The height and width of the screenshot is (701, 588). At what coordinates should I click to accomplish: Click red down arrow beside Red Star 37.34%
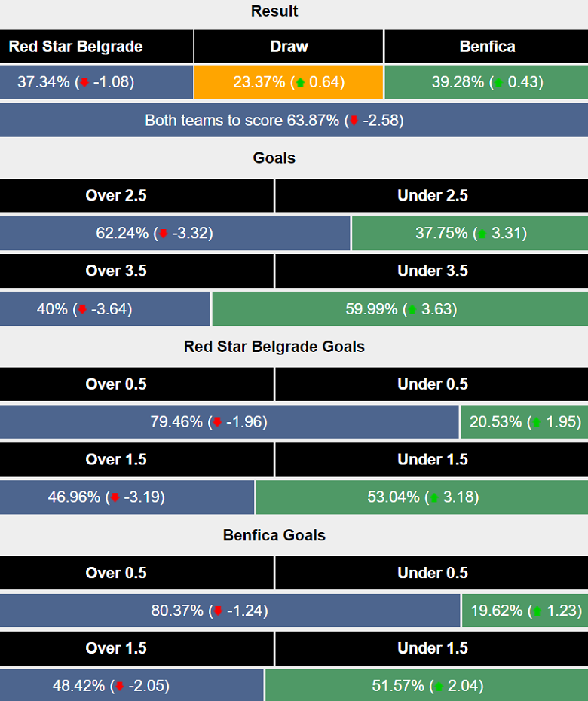click(85, 83)
